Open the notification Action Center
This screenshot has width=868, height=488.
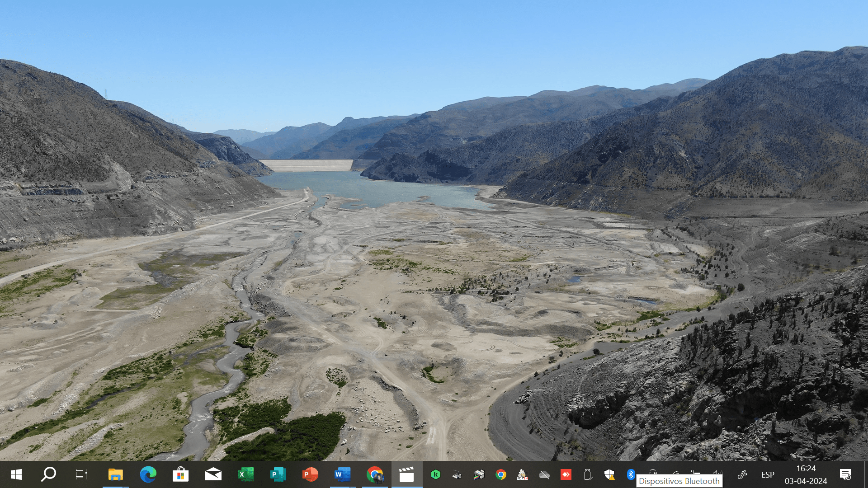click(x=845, y=474)
